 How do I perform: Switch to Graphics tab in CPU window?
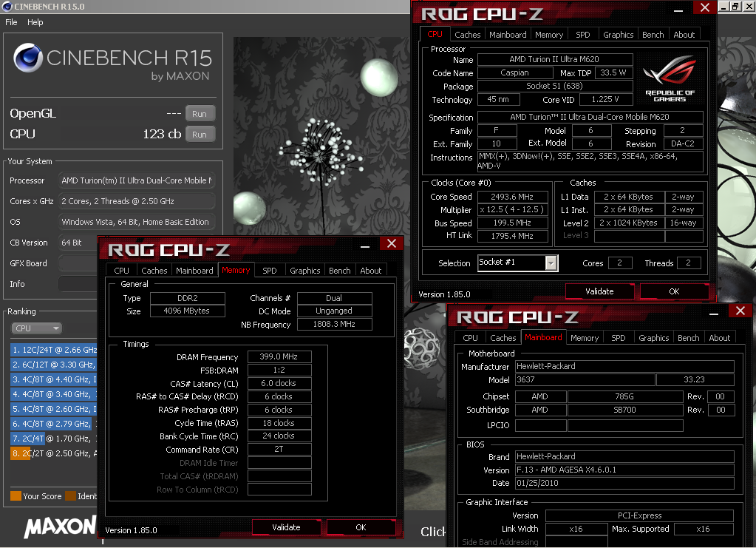coord(618,35)
